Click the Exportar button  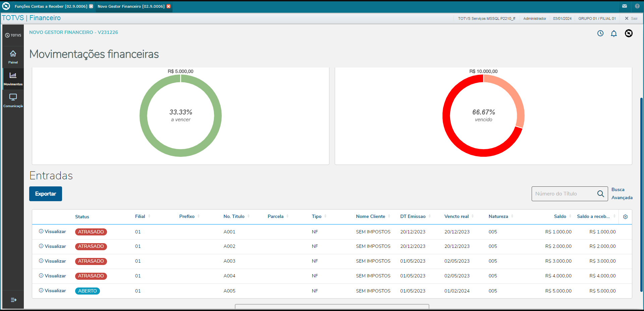click(x=46, y=194)
